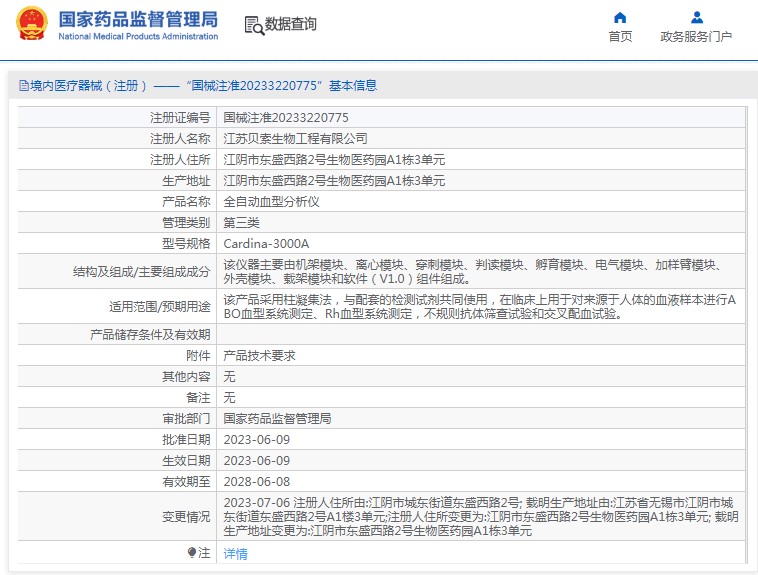Click the house icon above 首页
The width and height of the screenshot is (758, 575).
tap(620, 17)
